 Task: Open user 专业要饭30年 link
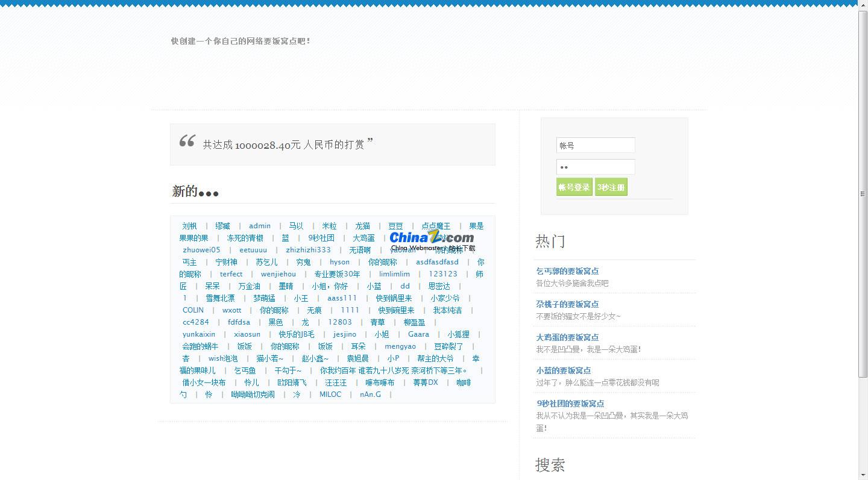coord(337,274)
